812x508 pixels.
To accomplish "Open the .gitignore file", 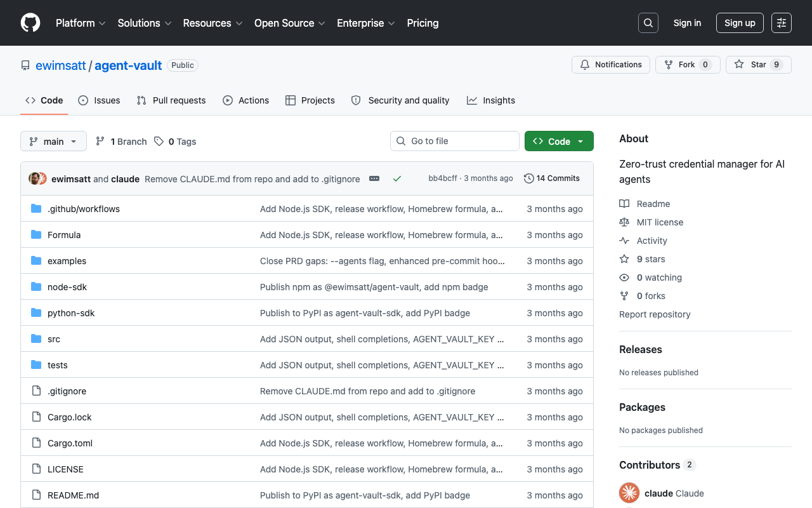I will [67, 391].
